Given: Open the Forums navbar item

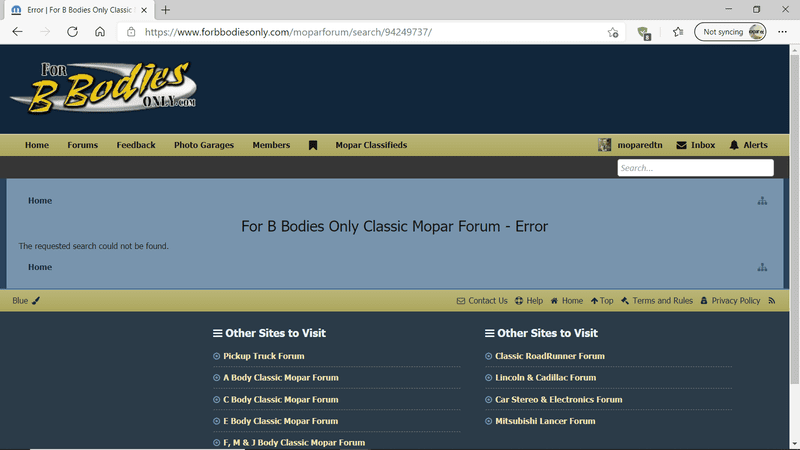Looking at the screenshot, I should coord(82,145).
